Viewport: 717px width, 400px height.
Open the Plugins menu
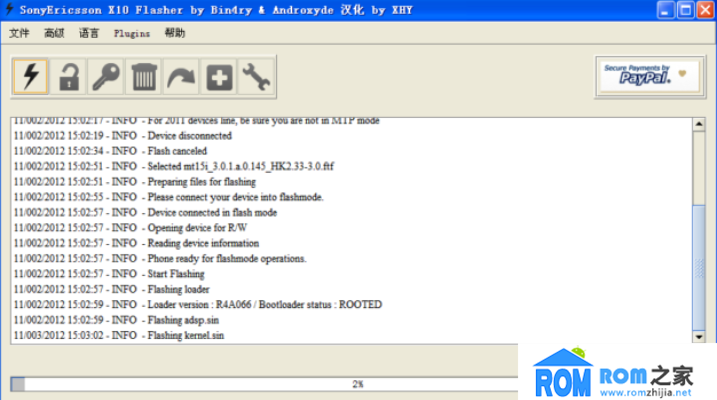pyautogui.click(x=132, y=33)
